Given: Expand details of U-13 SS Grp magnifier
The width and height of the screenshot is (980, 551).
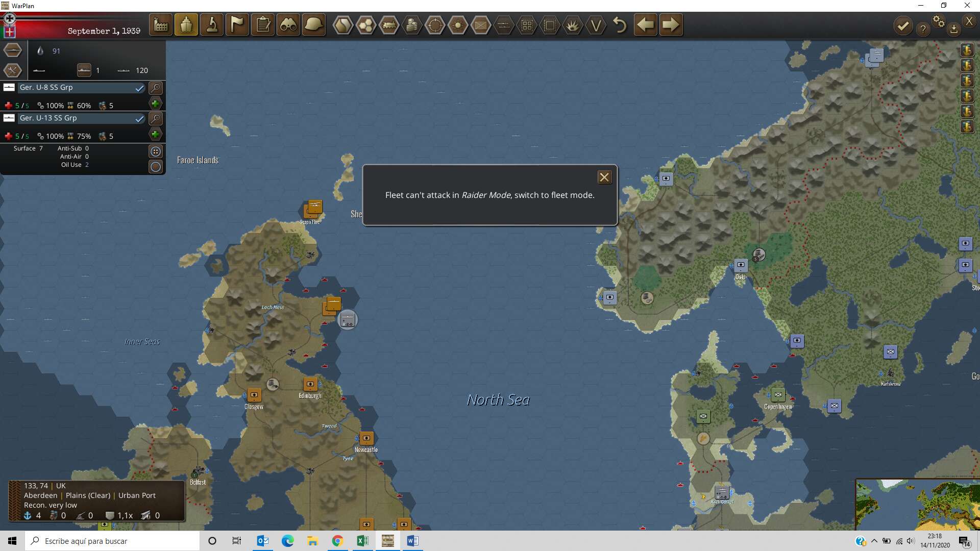Looking at the screenshot, I should [156, 119].
